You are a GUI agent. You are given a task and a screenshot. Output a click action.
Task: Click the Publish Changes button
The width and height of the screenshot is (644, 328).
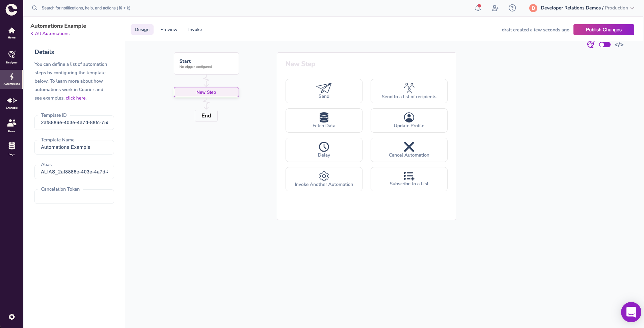pos(603,30)
